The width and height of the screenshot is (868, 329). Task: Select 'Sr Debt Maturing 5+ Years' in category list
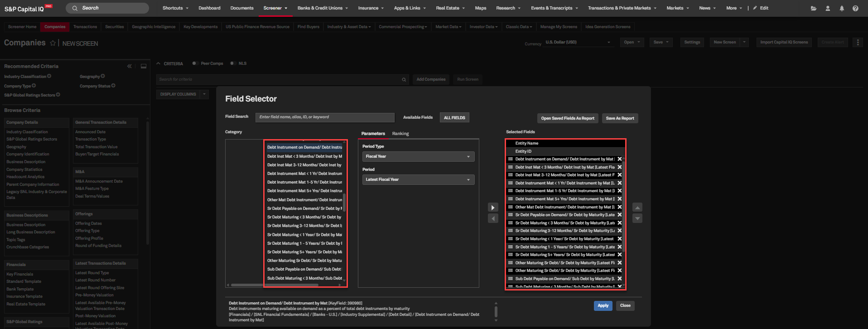[x=304, y=252]
